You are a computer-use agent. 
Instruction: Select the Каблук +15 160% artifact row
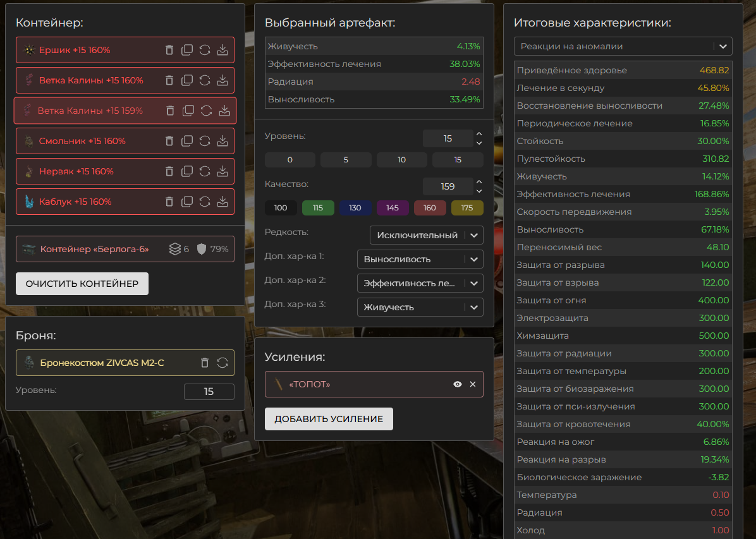point(88,202)
